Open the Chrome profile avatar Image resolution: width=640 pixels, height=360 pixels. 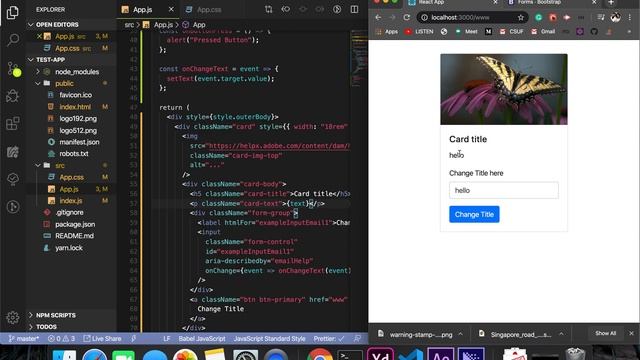click(x=616, y=17)
